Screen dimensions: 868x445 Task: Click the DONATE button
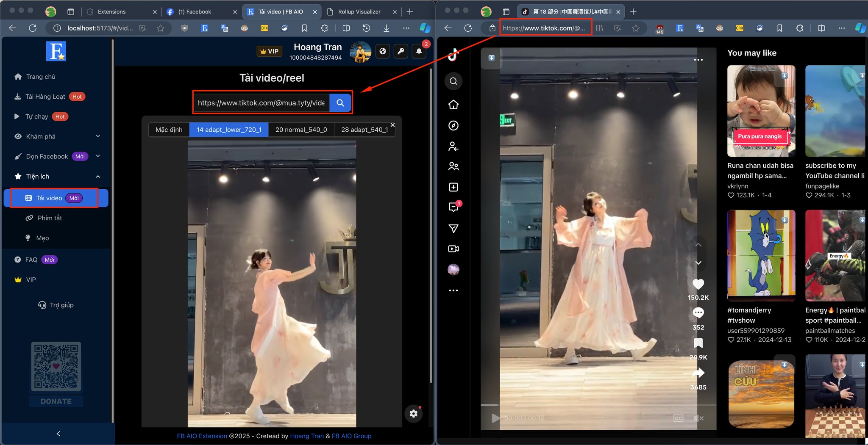pyautogui.click(x=56, y=401)
